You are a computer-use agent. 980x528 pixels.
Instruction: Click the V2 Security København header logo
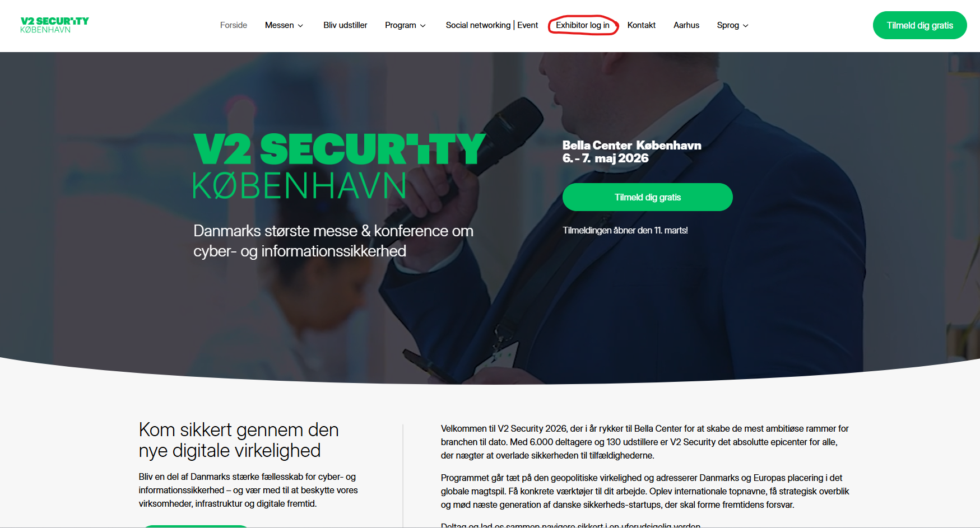(x=54, y=25)
